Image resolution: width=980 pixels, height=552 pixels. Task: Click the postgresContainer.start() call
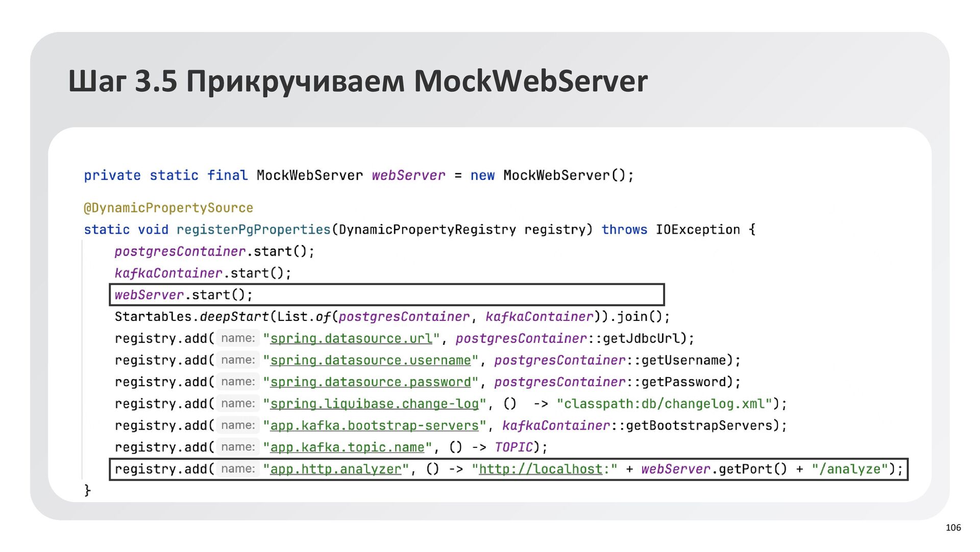[214, 252]
